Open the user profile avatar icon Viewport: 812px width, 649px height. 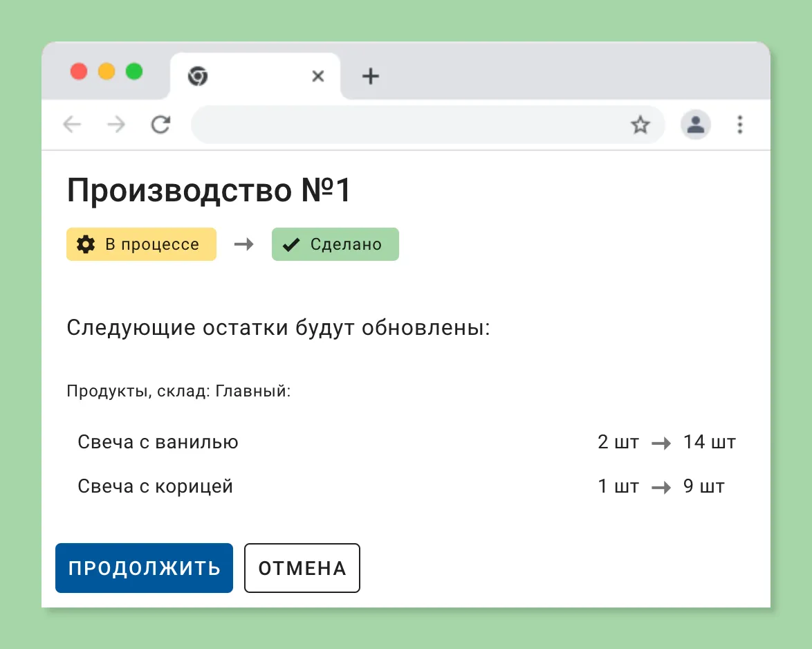pos(696,125)
